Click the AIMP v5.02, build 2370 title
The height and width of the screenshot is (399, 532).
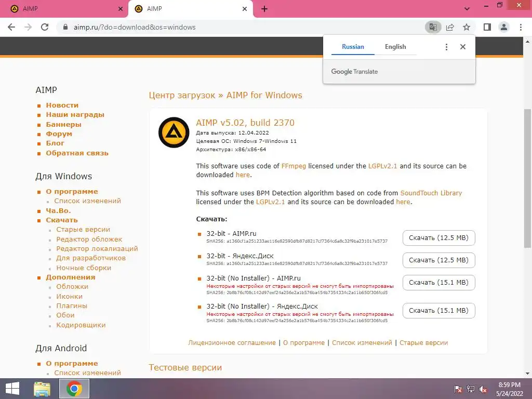point(245,123)
